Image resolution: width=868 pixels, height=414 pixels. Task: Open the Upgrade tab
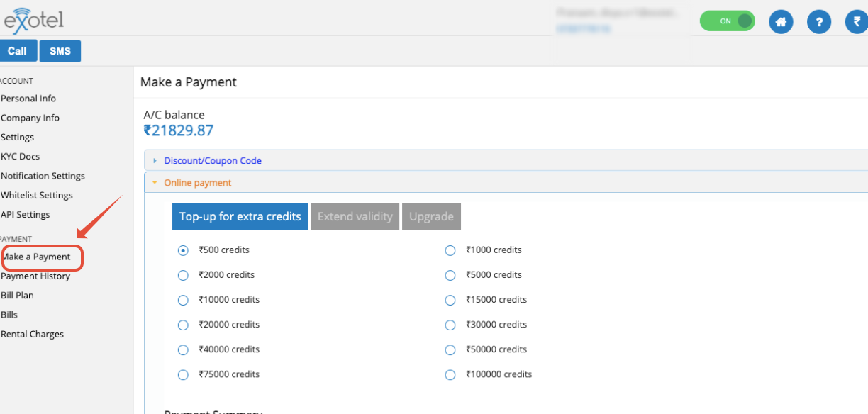click(431, 217)
